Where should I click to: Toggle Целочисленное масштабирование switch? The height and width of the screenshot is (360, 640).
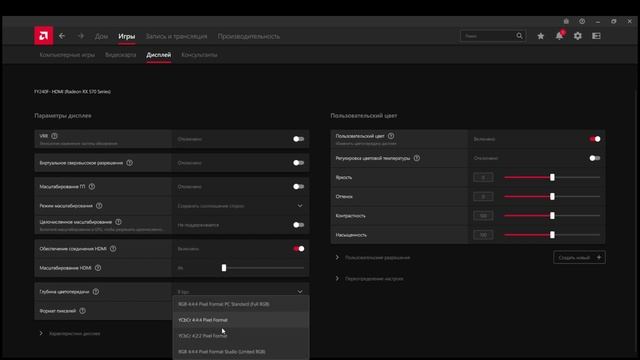pos(298,225)
